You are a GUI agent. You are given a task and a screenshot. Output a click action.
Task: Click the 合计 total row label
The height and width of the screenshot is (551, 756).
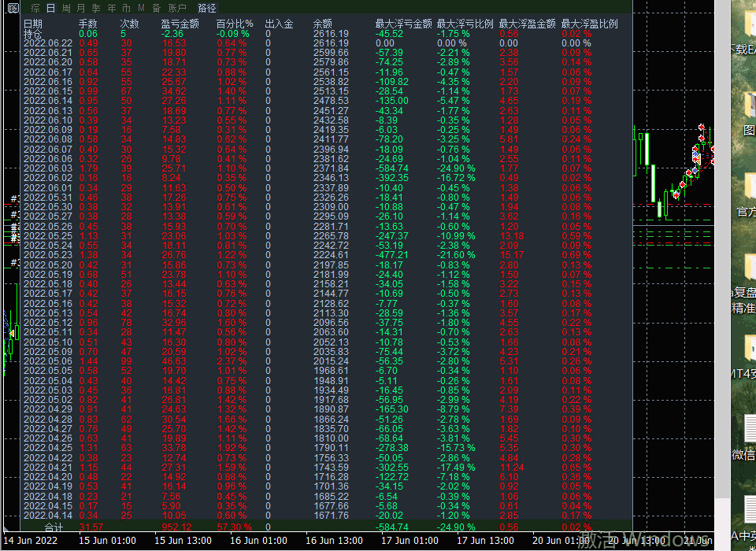[x=54, y=527]
